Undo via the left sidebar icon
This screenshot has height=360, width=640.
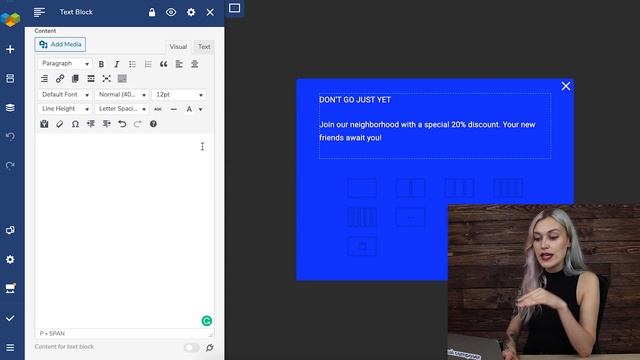10,136
